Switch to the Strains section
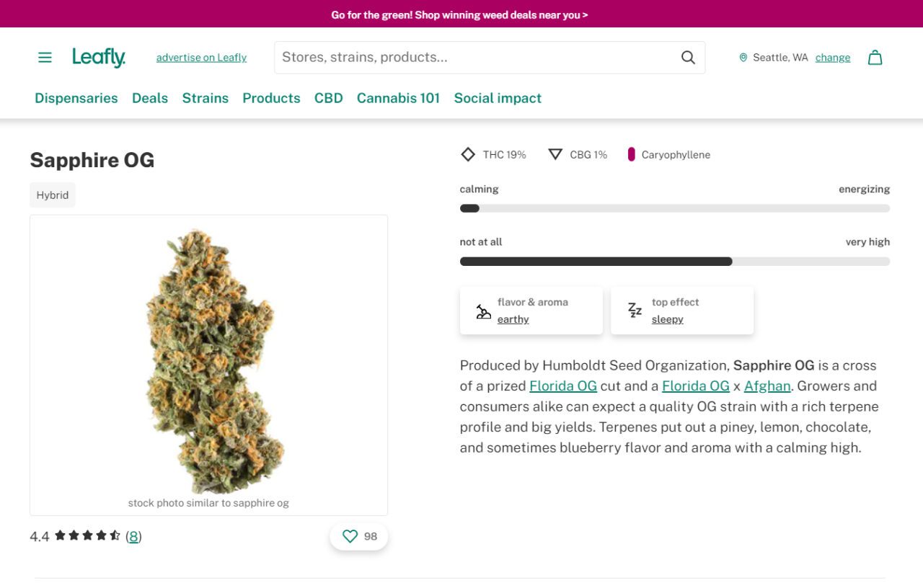Image resolution: width=923 pixels, height=588 pixels. click(x=205, y=98)
